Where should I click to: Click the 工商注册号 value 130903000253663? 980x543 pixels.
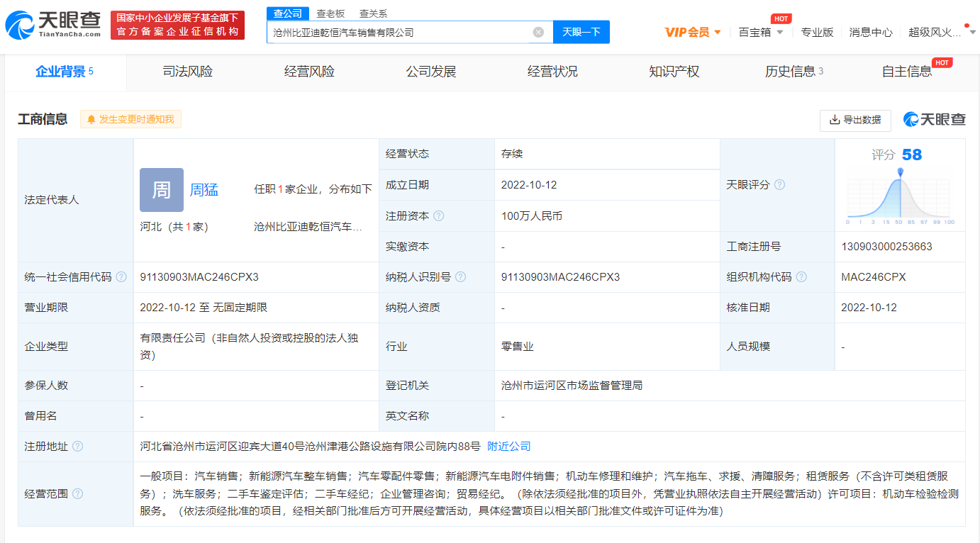click(886, 247)
